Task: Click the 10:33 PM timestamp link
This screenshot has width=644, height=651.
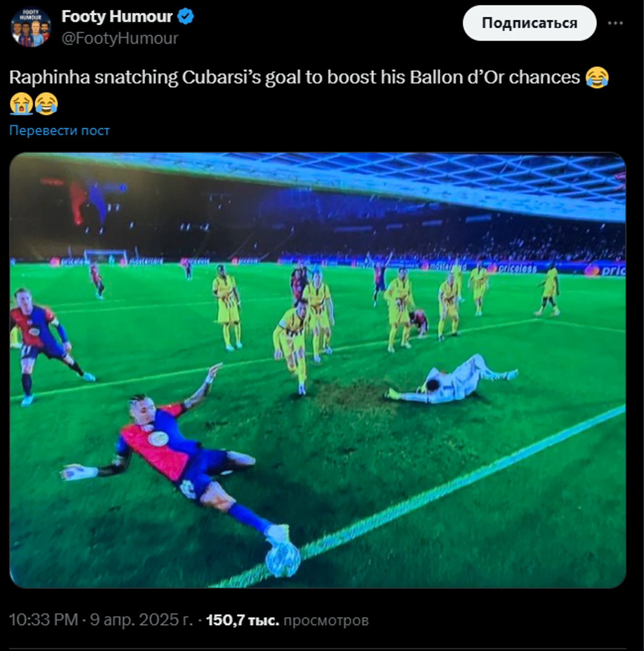Action: [43, 620]
